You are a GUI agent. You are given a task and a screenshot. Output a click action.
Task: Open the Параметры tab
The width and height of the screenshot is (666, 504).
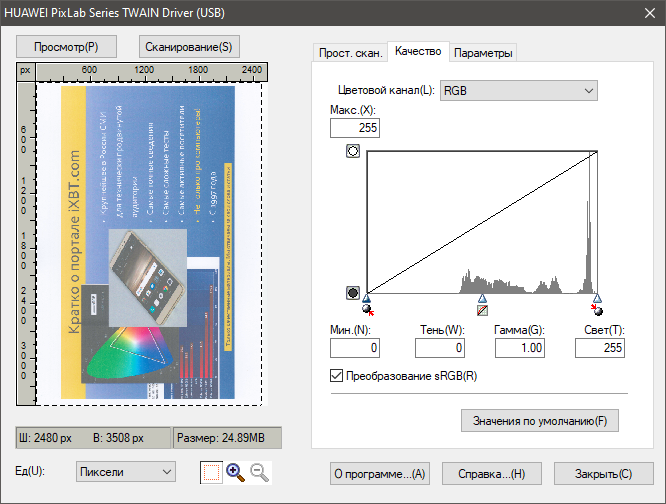[483, 53]
